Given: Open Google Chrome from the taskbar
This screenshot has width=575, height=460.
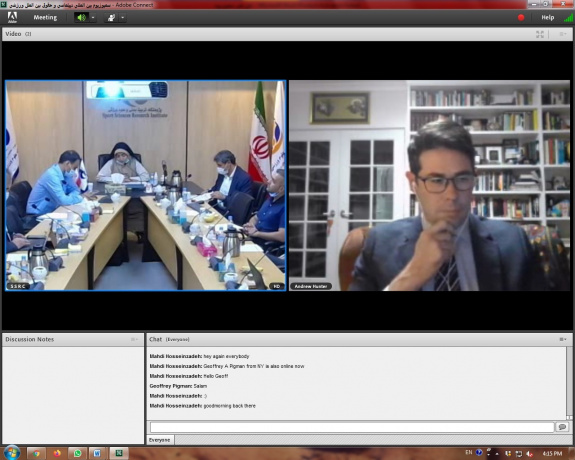Looking at the screenshot, I should pyautogui.click(x=36, y=453).
